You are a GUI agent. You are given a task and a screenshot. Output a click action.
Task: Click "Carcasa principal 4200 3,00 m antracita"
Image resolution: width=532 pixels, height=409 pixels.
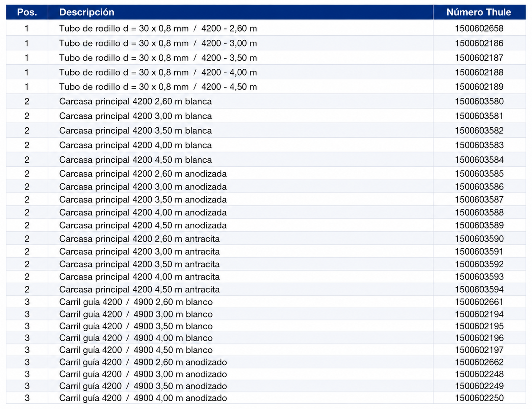click(139, 252)
